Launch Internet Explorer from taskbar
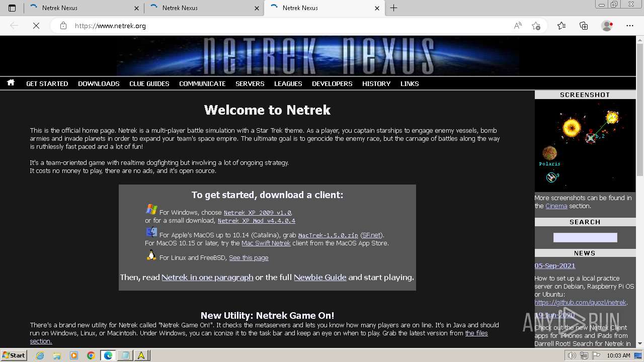 point(40,355)
